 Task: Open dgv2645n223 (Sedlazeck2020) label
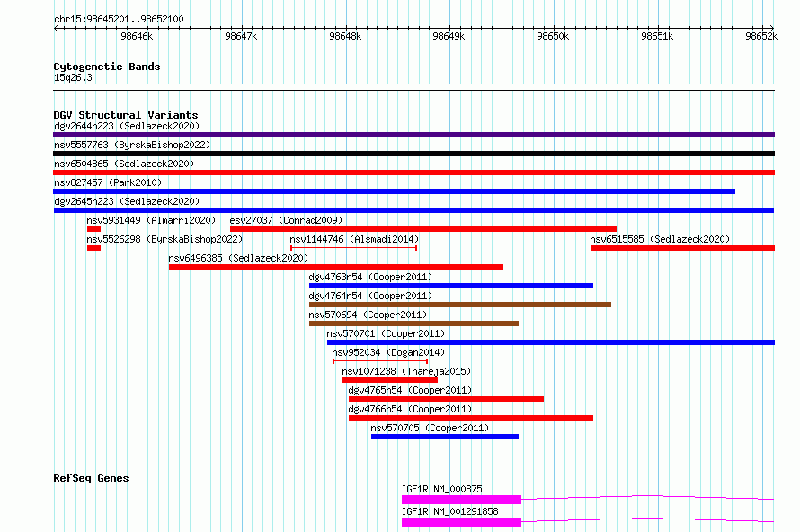127,201
